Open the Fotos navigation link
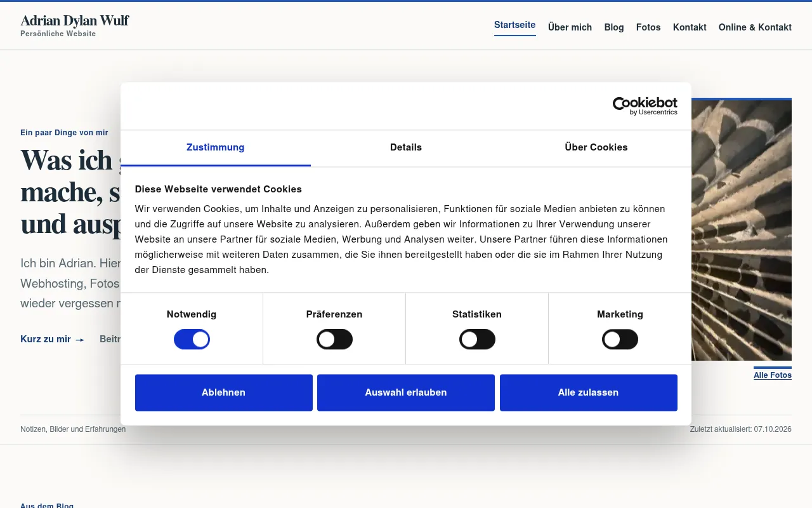The height and width of the screenshot is (508, 812). click(x=648, y=27)
